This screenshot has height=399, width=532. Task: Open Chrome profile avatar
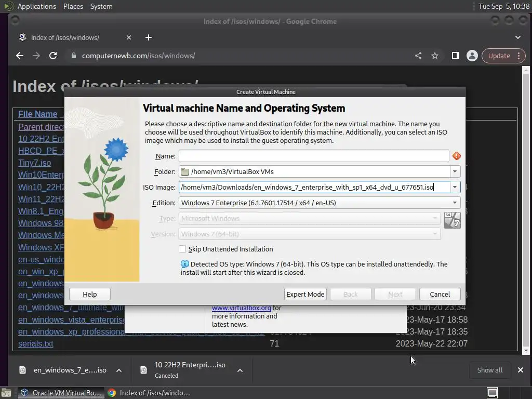tap(472, 56)
